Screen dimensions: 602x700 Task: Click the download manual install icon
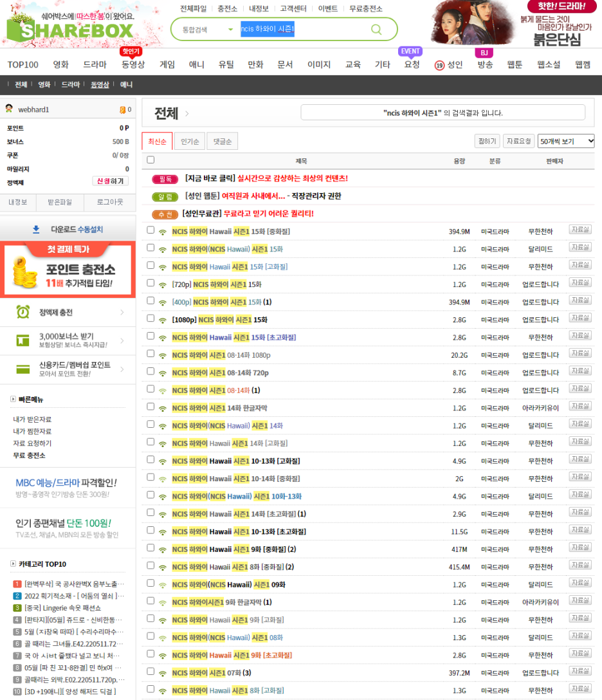pos(36,230)
